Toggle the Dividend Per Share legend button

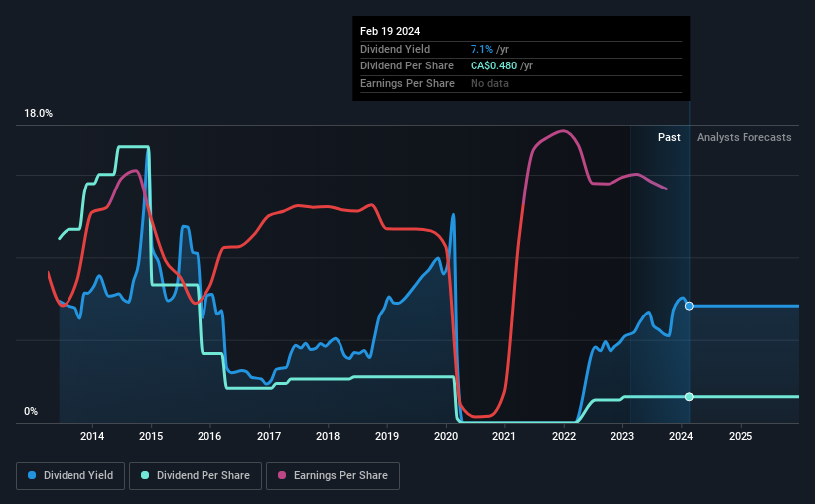click(196, 476)
